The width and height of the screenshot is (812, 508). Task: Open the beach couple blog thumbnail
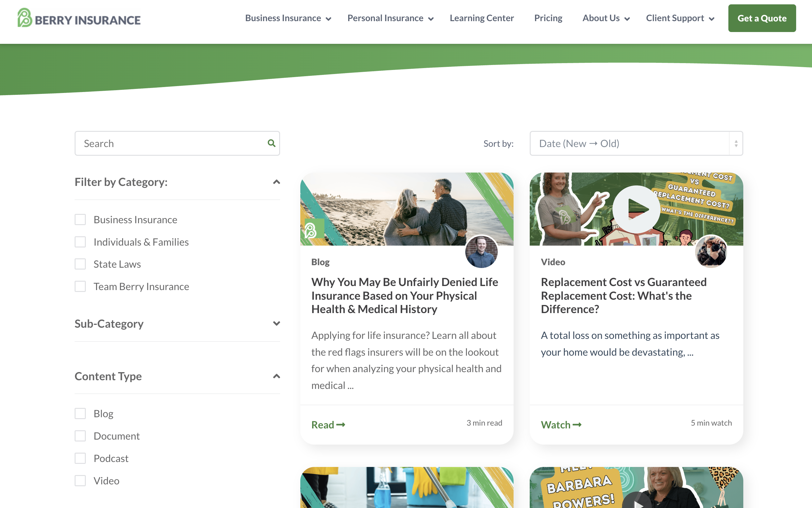(407, 209)
